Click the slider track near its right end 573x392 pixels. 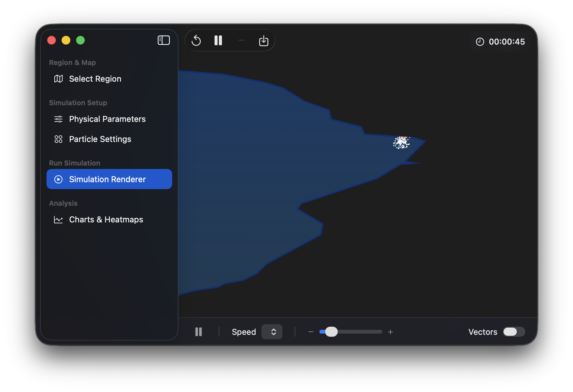coord(377,332)
